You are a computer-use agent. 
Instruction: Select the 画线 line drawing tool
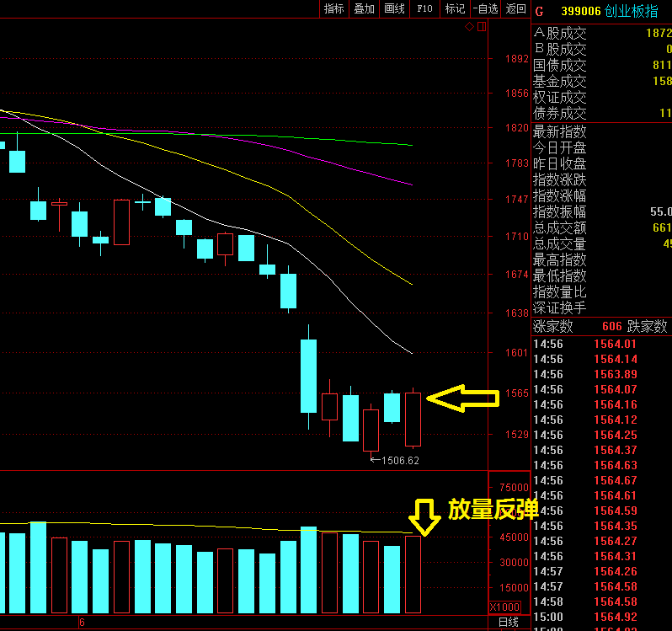394,8
